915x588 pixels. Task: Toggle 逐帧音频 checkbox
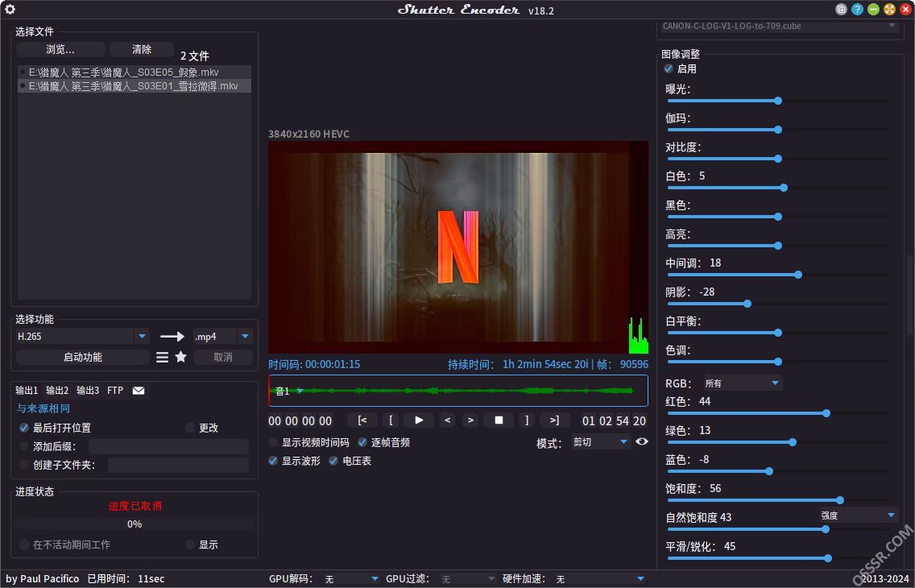pyautogui.click(x=362, y=442)
